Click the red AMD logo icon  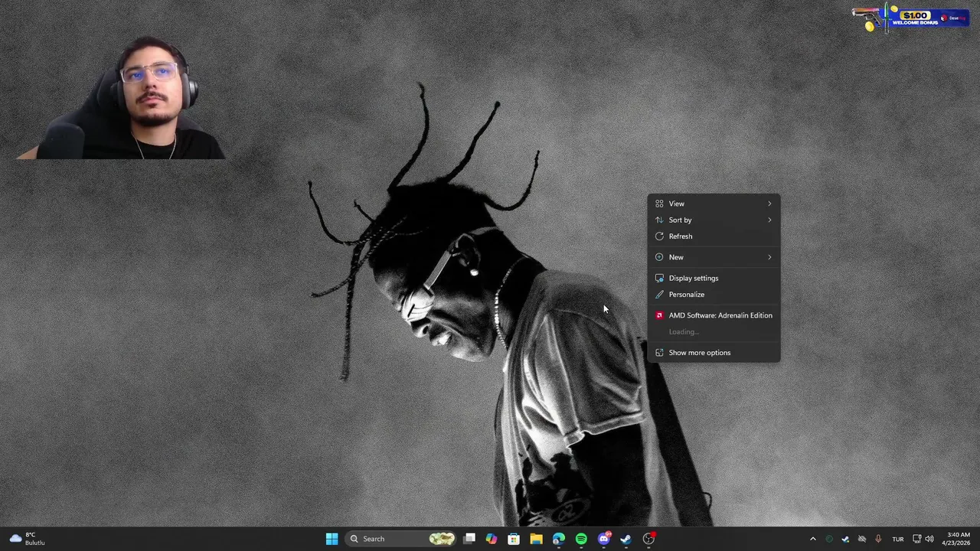(x=659, y=315)
